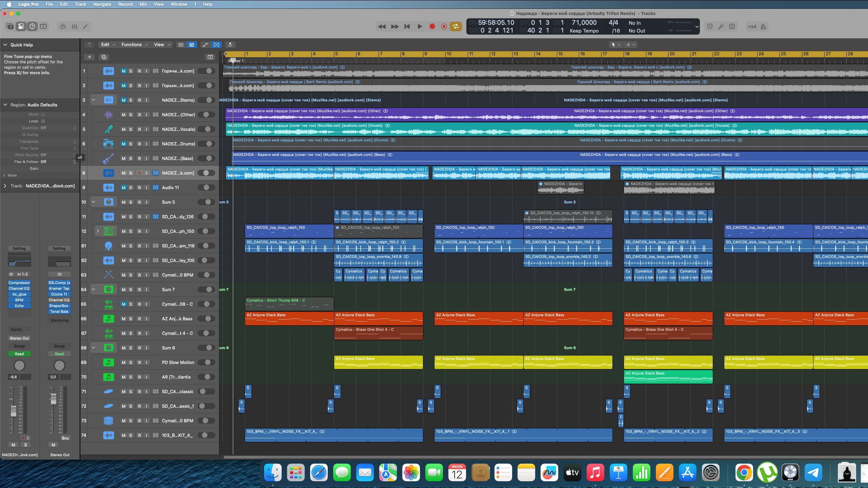Open the Record menu
Image resolution: width=868 pixels, height=488 pixels.
125,4
